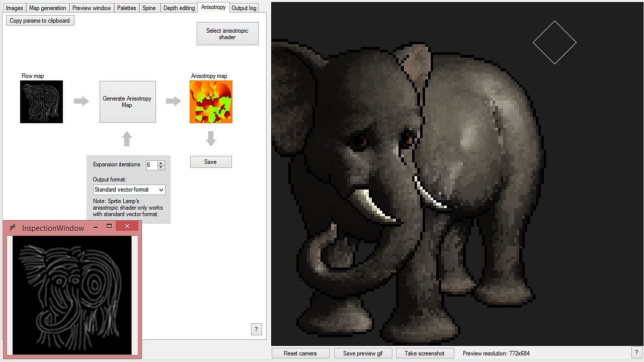Click the help button below the preview
Screen dimensions: 644x362
coord(636,353)
